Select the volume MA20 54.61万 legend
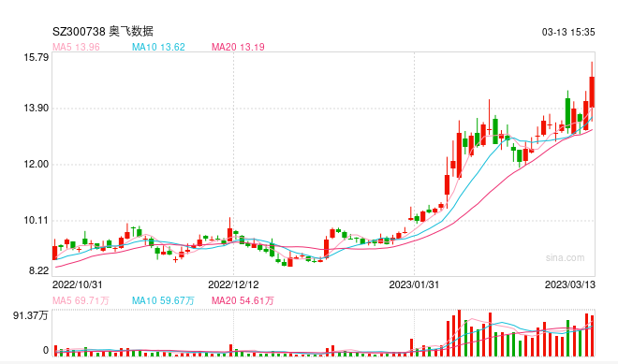618x364 pixels. pyautogui.click(x=243, y=300)
